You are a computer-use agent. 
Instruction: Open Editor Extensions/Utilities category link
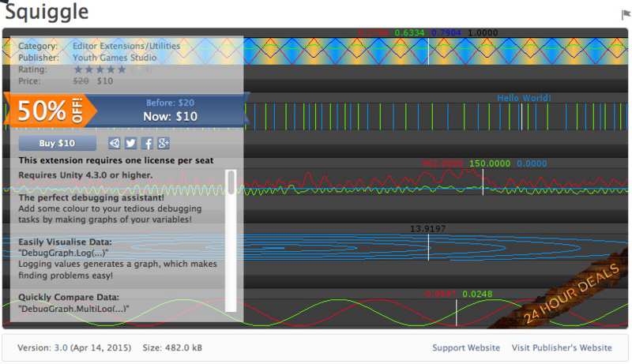click(x=126, y=46)
